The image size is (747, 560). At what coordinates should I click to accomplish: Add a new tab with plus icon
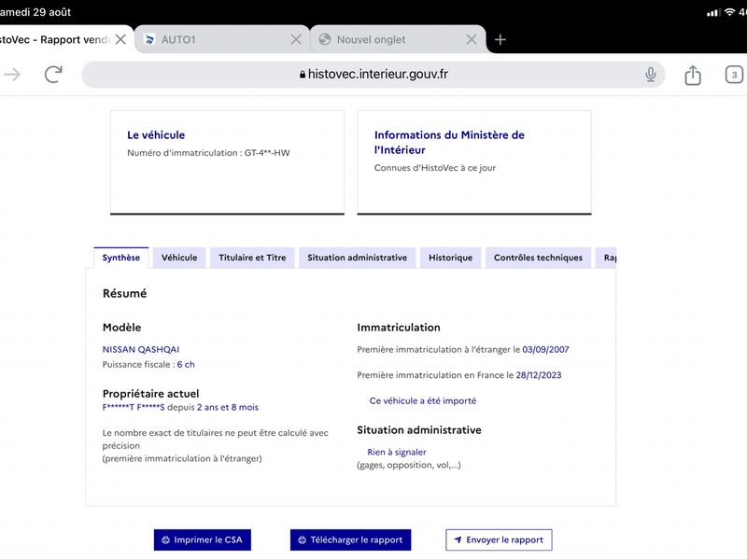coord(500,39)
